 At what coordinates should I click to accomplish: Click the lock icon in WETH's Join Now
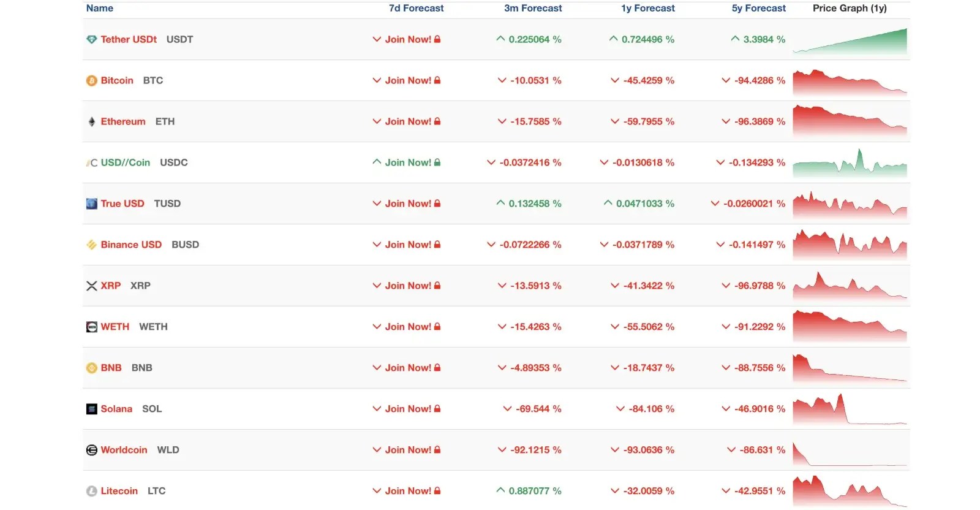[x=437, y=327]
